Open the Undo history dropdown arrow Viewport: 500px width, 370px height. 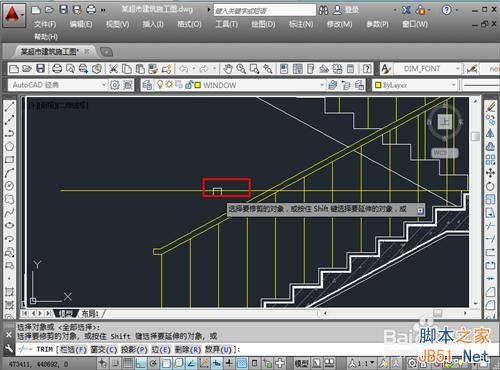click(193, 69)
